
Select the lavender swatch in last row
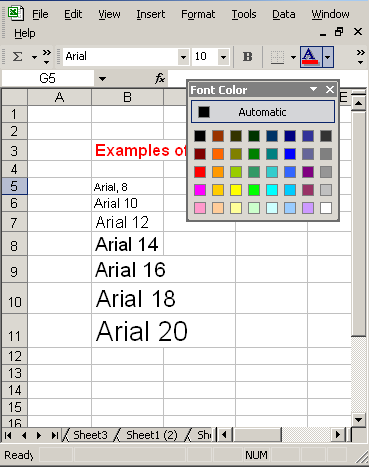pyautogui.click(x=308, y=208)
